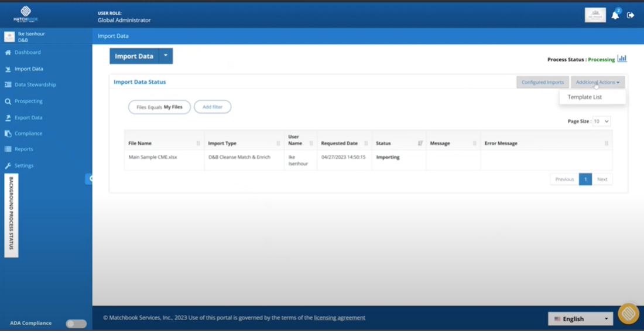644x333 pixels.
Task: Click the logout arrow icon
Action: (x=631, y=15)
